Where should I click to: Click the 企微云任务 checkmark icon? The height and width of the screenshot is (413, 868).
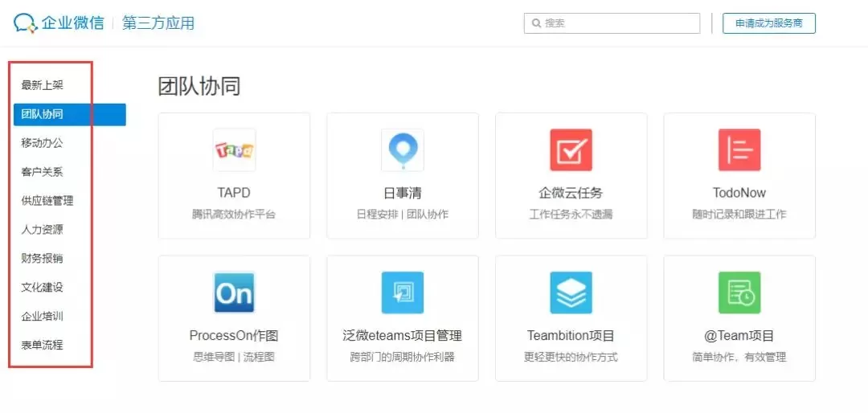coord(571,150)
